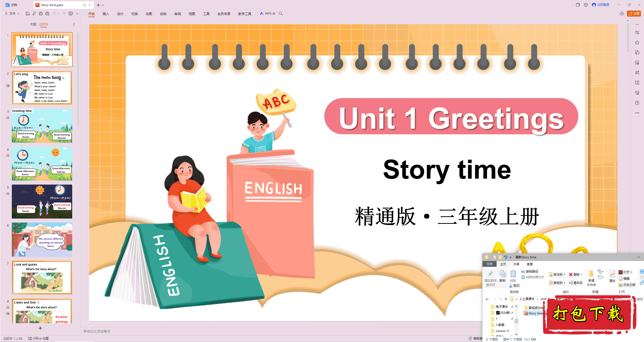Viewport: 644px width, 342px height.
Task: Click the Explorer up-arrow navigation icon
Action: (506, 299)
